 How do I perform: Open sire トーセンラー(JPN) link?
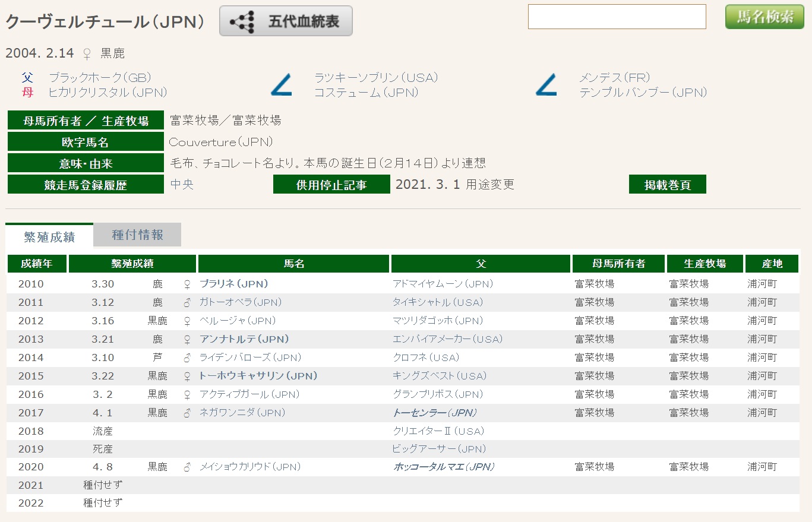[x=434, y=413]
